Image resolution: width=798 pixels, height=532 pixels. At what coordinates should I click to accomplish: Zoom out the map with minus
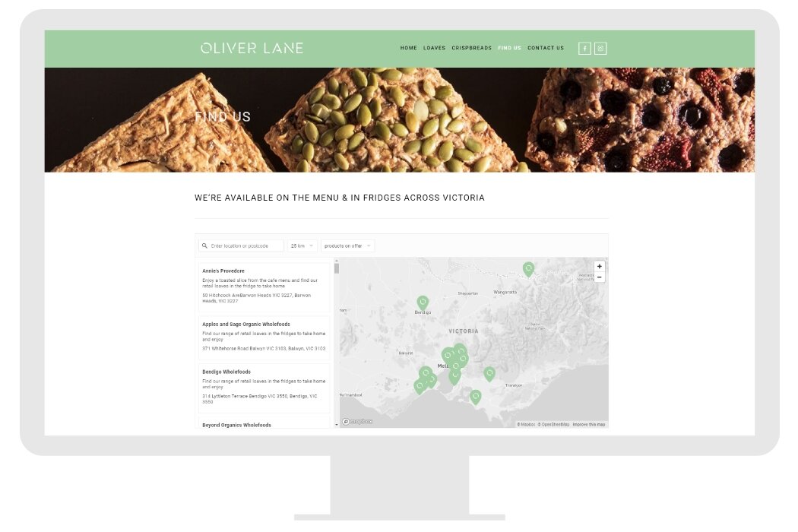click(600, 277)
